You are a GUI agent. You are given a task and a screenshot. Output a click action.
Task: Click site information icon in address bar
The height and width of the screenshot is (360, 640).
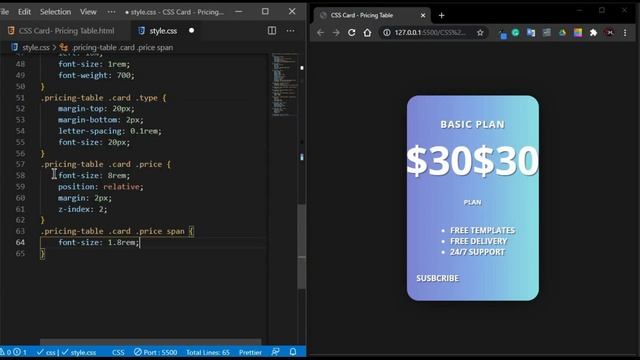(387, 33)
